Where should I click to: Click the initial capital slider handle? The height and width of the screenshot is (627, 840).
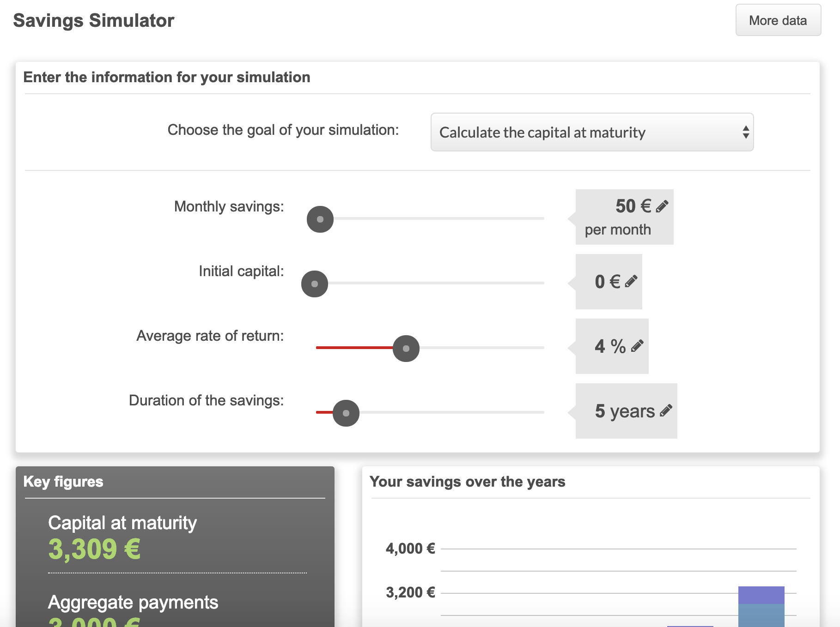click(315, 283)
